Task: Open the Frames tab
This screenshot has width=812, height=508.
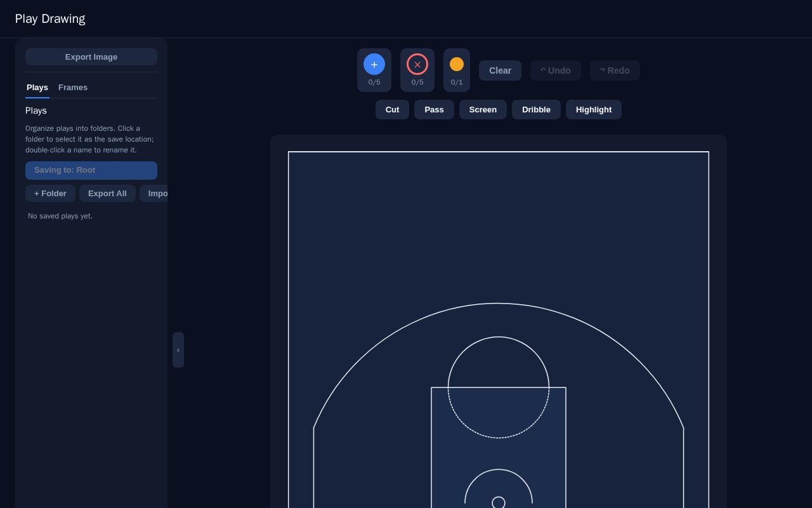Action: (73, 88)
